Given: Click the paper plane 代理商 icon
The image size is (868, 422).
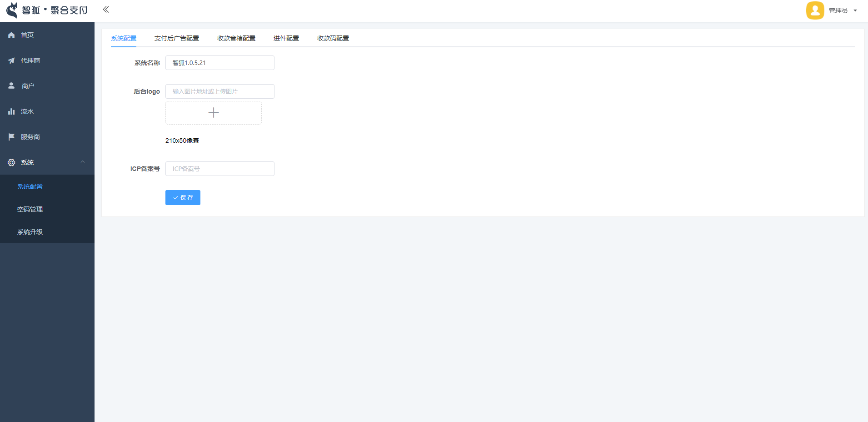Looking at the screenshot, I should click(x=11, y=60).
